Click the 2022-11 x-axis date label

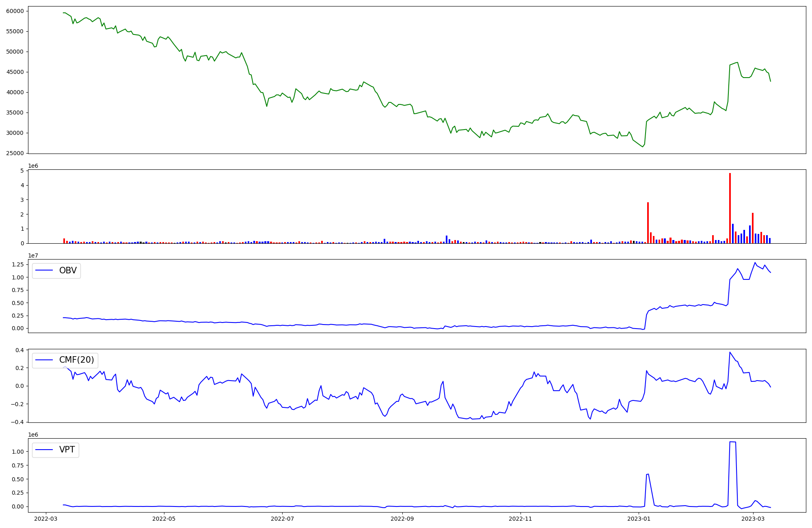(520, 519)
